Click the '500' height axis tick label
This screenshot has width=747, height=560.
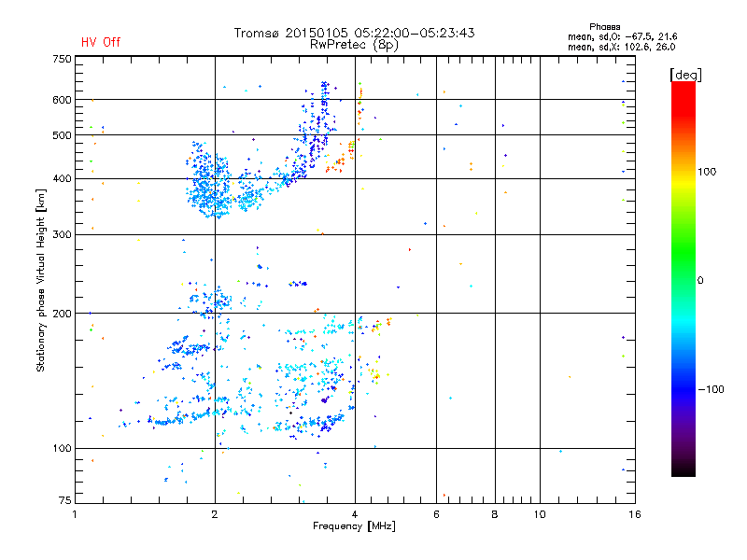click(x=62, y=135)
